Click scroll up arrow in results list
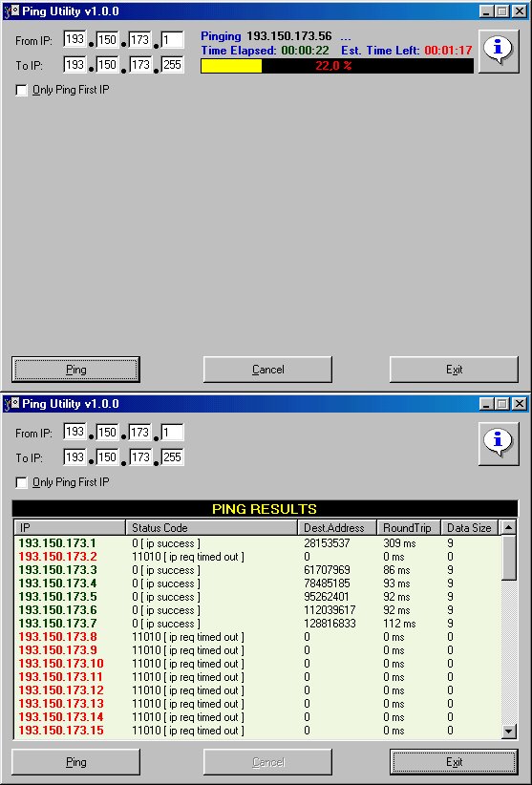The image size is (532, 785). tap(508, 527)
